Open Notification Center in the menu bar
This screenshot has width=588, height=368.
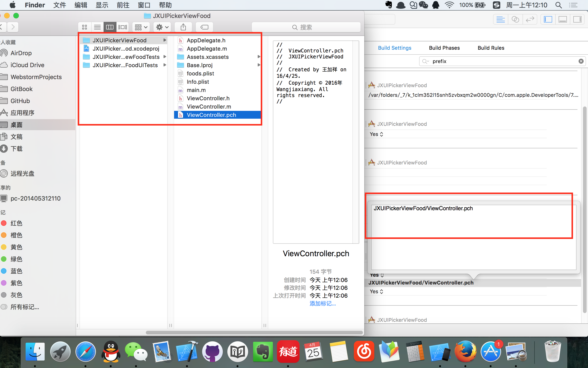(573, 5)
